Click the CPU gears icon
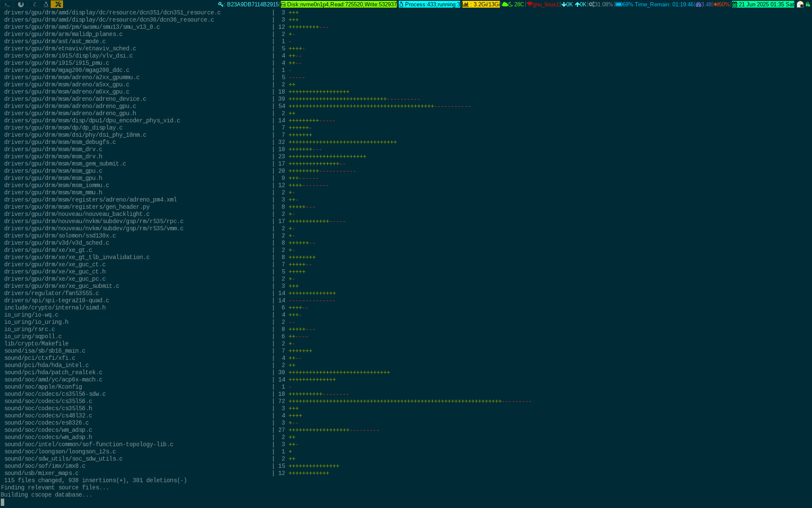Screen dimensions: 812x508 (x=592, y=4)
